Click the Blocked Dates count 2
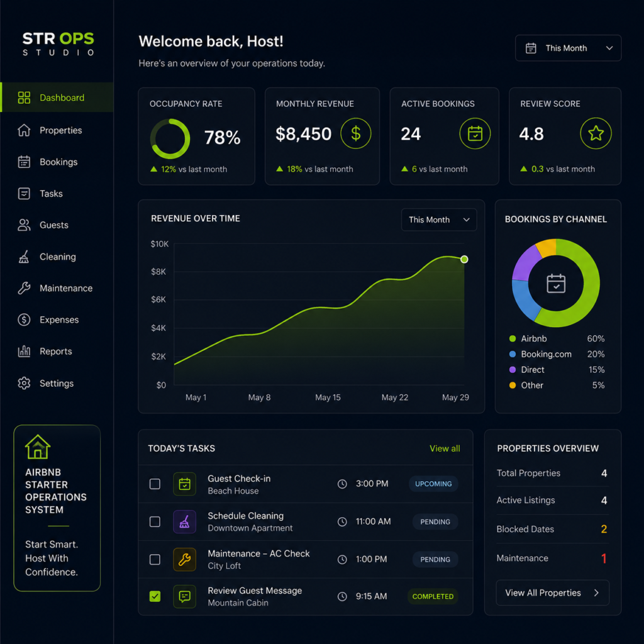The width and height of the screenshot is (644, 644). point(604,529)
